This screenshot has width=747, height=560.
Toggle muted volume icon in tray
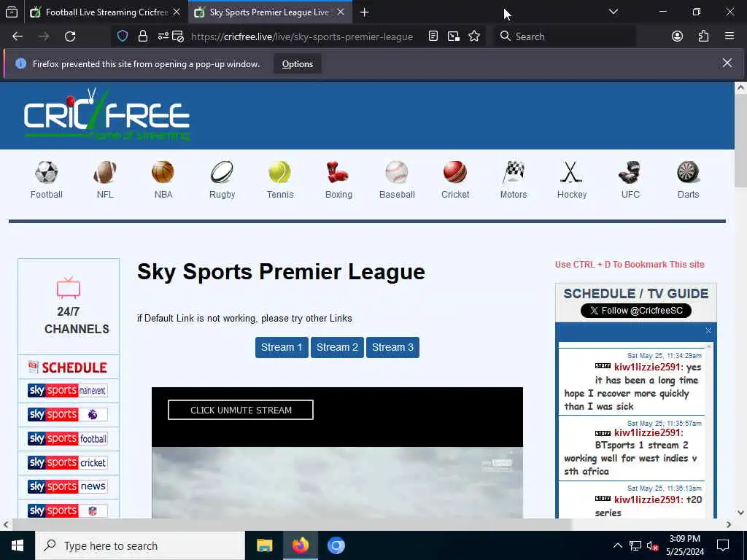pos(652,545)
